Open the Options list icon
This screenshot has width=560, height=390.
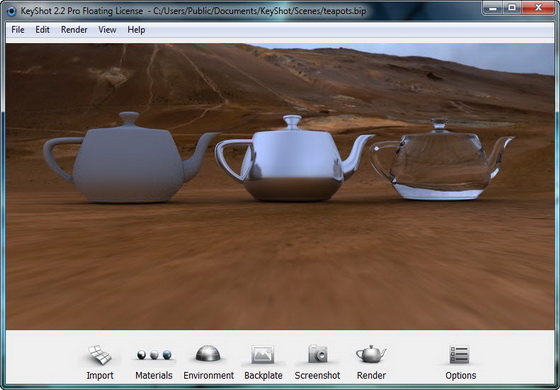pyautogui.click(x=459, y=355)
